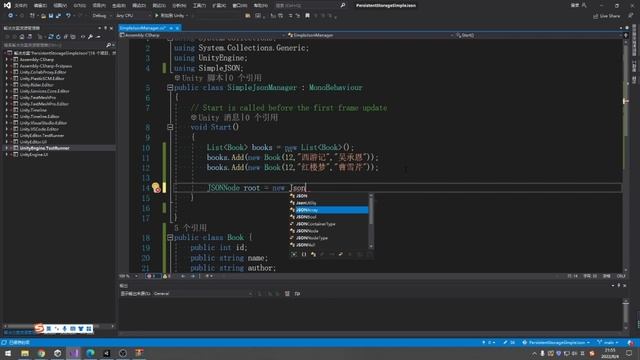The height and width of the screenshot is (360, 640).
Task: Open the 窗口 (Window) menu
Action: (x=240, y=5)
